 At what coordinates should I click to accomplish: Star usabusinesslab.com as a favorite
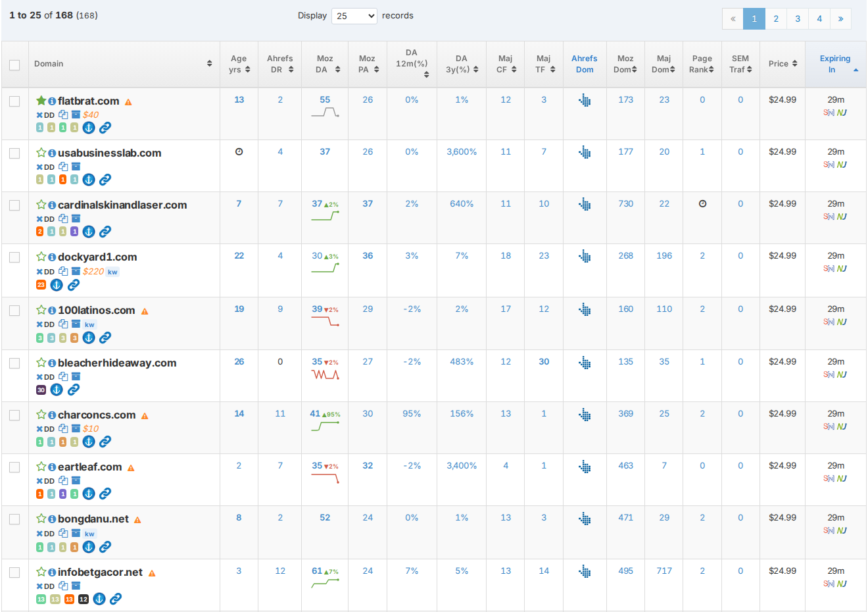41,153
